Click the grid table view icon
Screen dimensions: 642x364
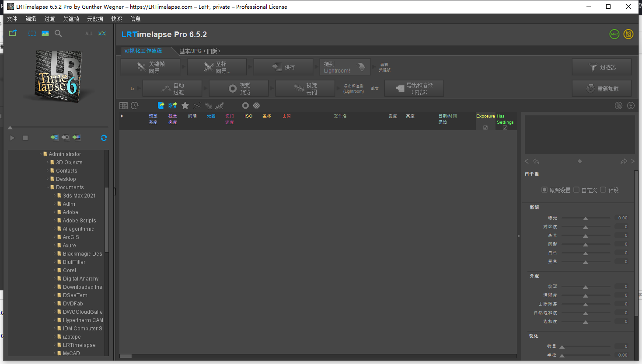coord(124,105)
